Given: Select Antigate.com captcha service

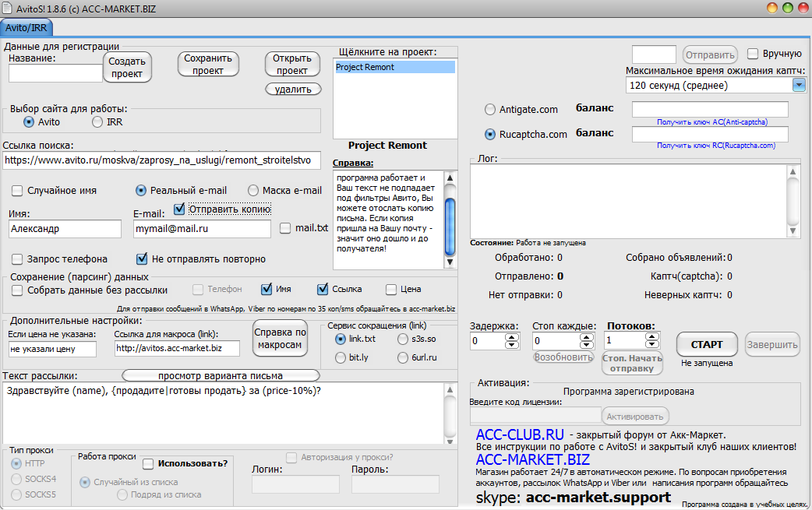Looking at the screenshot, I should [490, 110].
